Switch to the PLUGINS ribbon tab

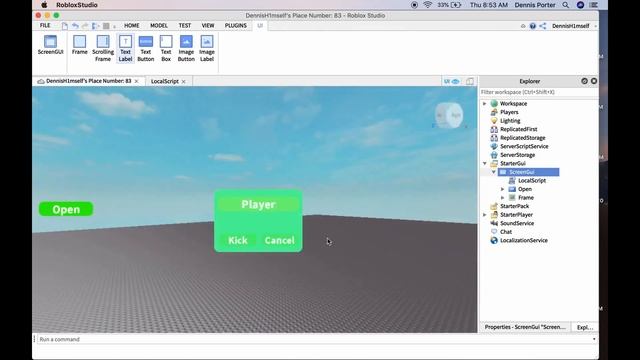click(236, 25)
